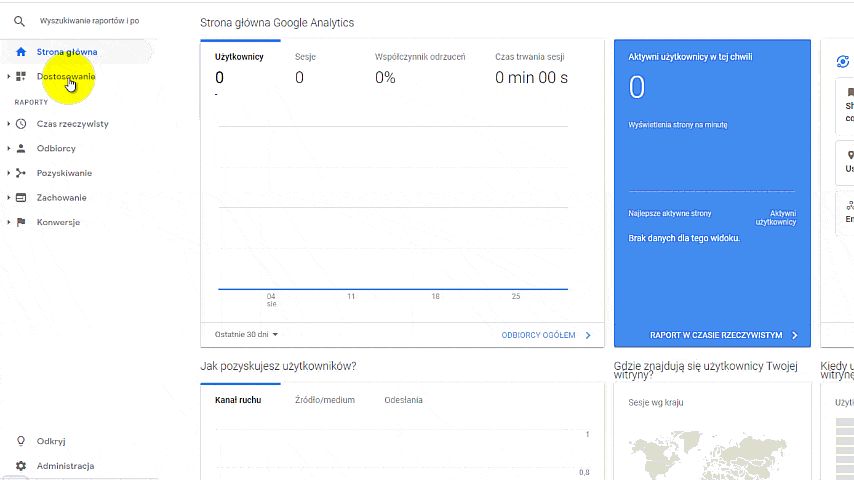The image size is (854, 480).
Task: Click the search reports input field
Action: 89,21
